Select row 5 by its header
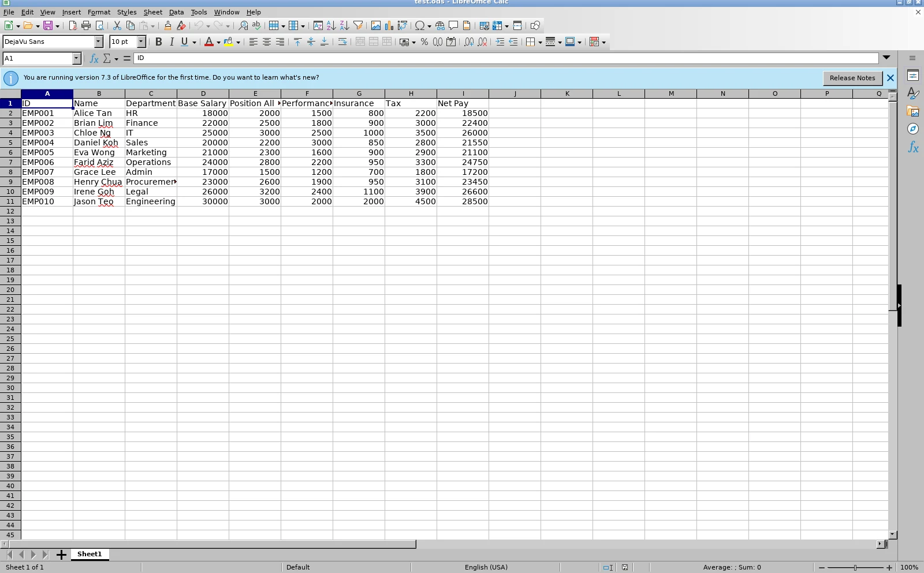The image size is (924, 573). [x=10, y=143]
